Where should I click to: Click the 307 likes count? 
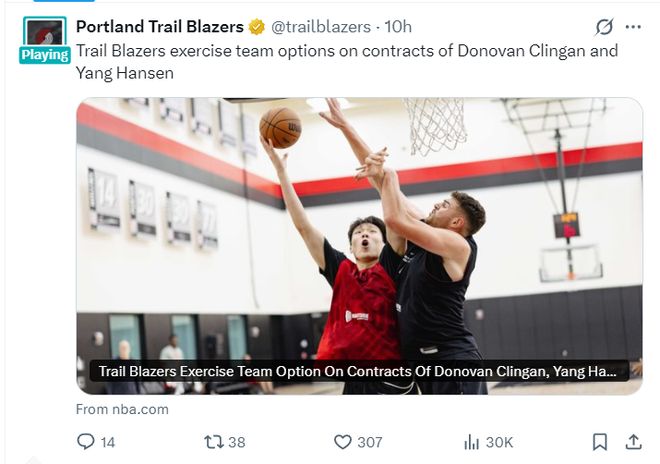coord(370,442)
